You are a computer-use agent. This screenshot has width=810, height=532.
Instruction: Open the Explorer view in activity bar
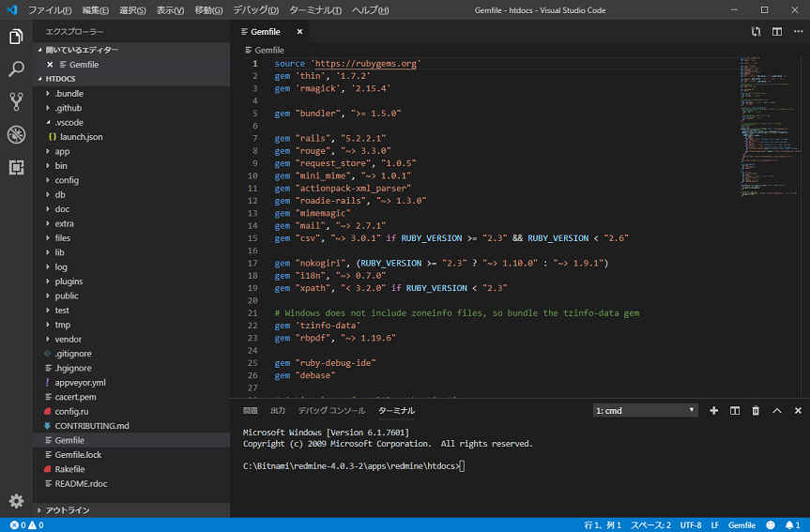tap(16, 37)
